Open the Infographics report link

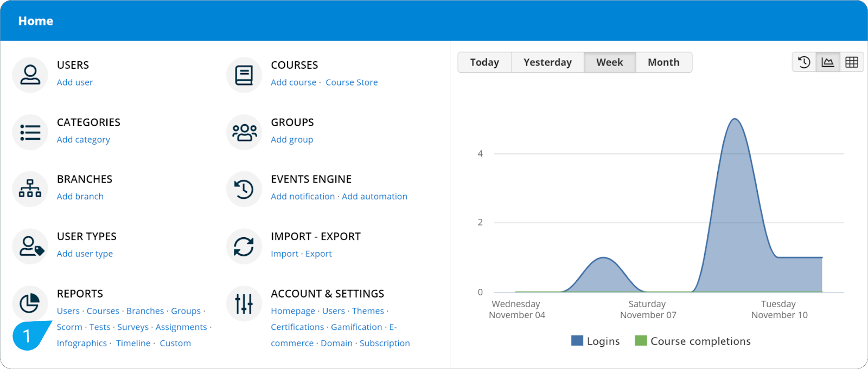coord(82,344)
